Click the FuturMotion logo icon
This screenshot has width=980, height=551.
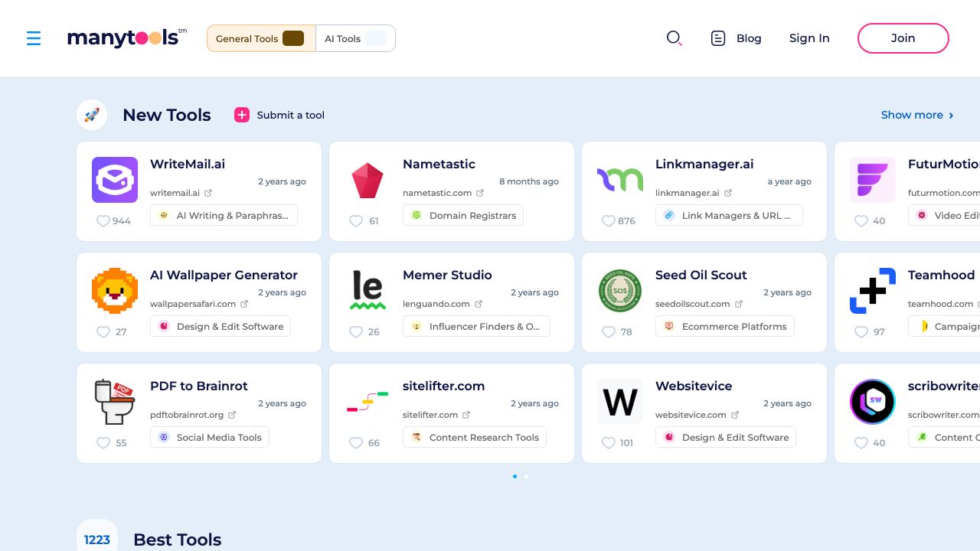coord(873,180)
